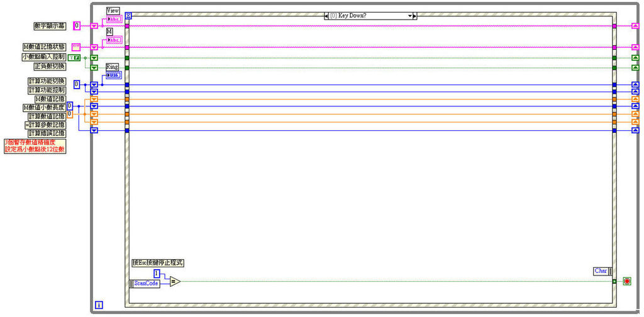Select blue numeric constant 0 beside M數值小數長度
Viewport: 644px width, 317px height.
tap(69, 106)
